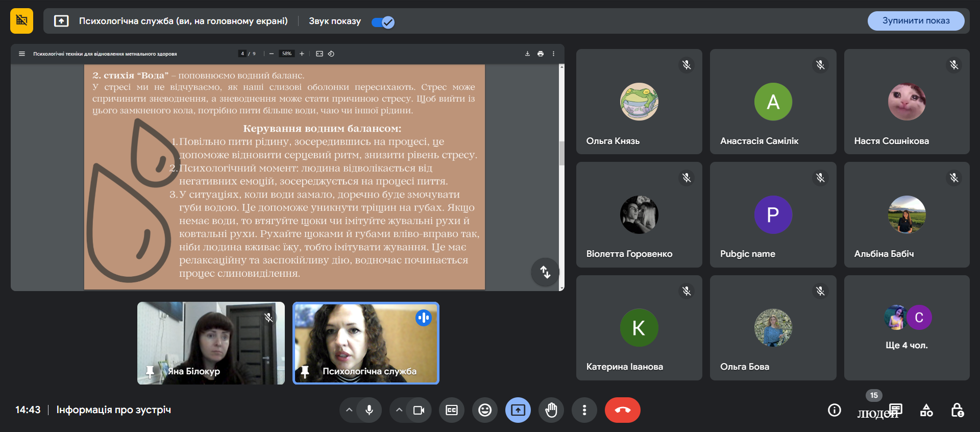This screenshot has width=980, height=432.
Task: Open Інформація про зустріч details
Action: click(x=113, y=410)
